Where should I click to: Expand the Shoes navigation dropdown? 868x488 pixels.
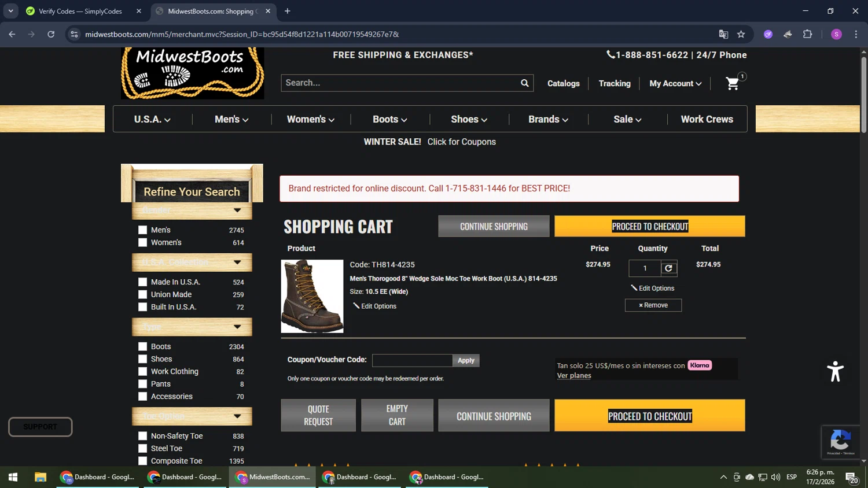coord(469,119)
